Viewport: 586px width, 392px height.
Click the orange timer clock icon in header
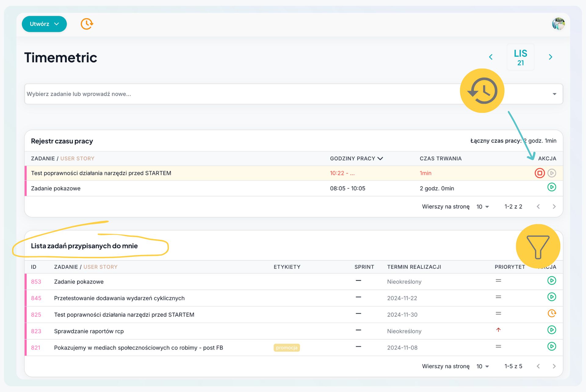[x=87, y=24]
